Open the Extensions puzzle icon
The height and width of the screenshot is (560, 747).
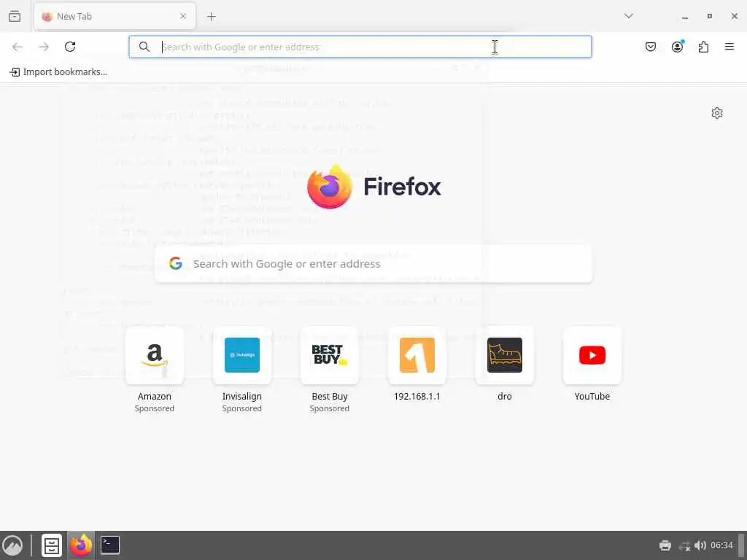(703, 47)
